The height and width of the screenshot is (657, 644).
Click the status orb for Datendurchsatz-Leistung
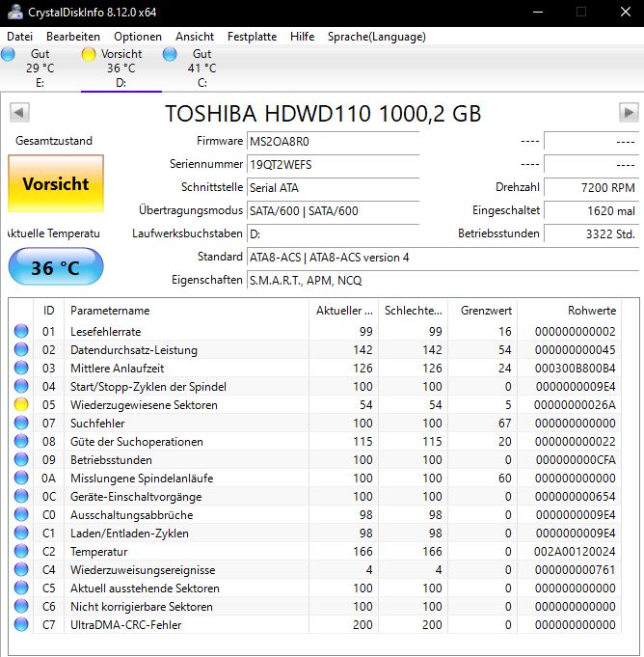pos(21,349)
